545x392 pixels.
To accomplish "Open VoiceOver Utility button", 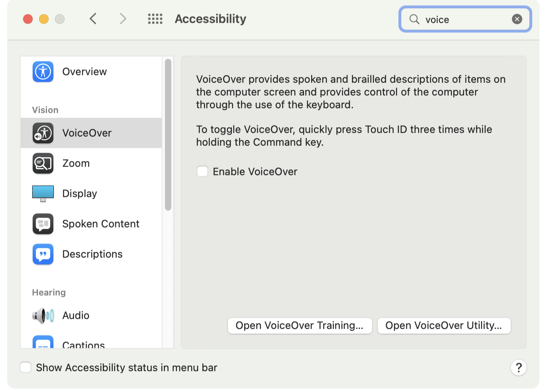I will coord(444,325).
